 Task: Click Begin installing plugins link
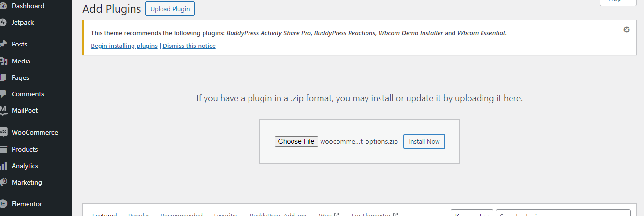point(124,46)
